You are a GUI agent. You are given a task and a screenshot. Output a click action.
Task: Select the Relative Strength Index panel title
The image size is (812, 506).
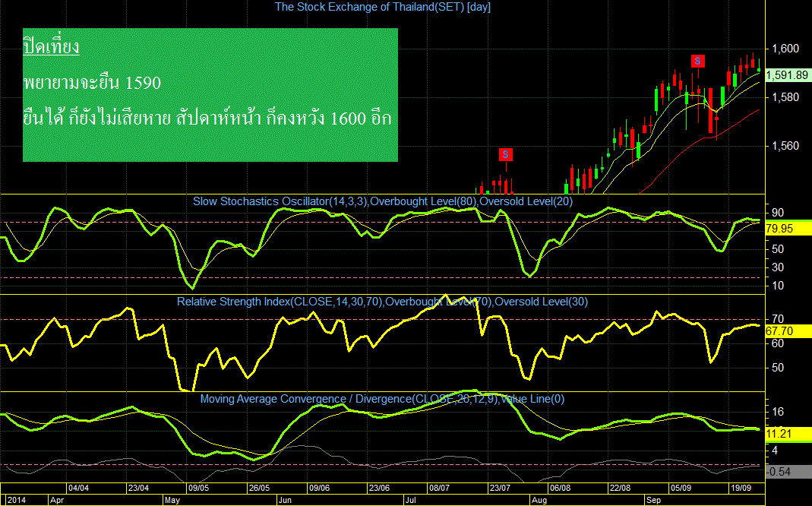coord(382,302)
